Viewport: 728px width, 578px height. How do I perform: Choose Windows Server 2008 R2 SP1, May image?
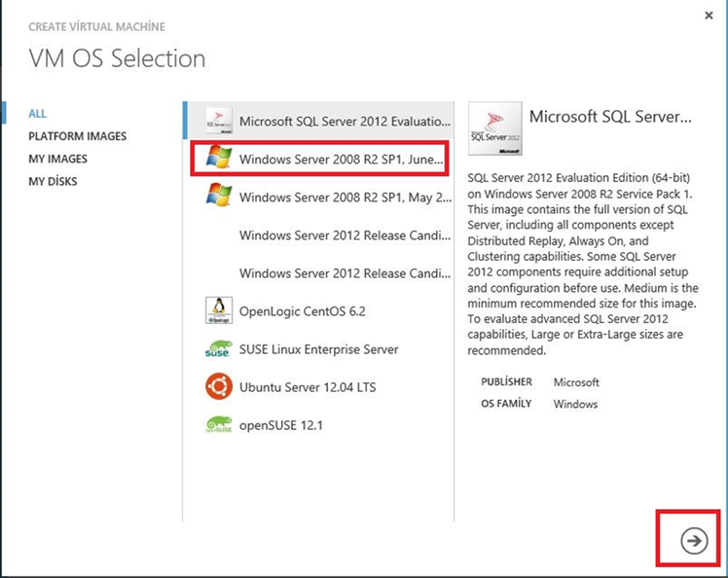click(319, 198)
